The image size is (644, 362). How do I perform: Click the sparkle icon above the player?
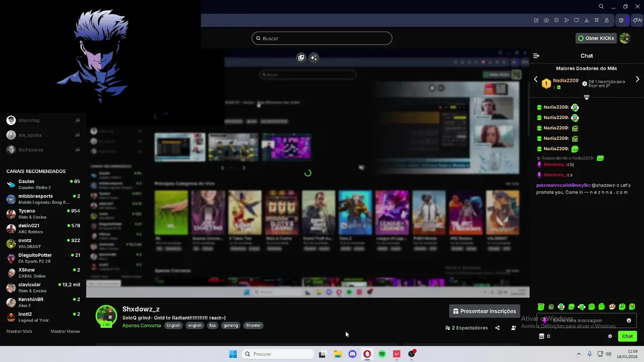tap(313, 57)
